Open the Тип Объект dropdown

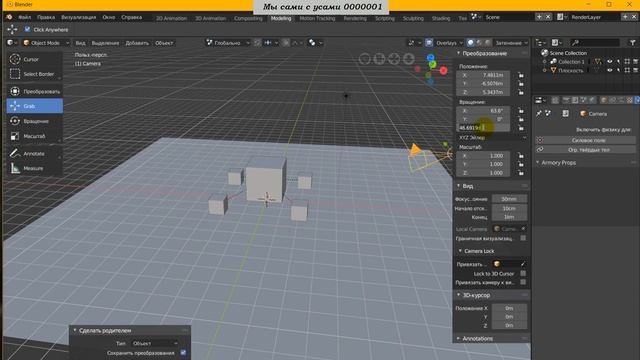pos(155,343)
